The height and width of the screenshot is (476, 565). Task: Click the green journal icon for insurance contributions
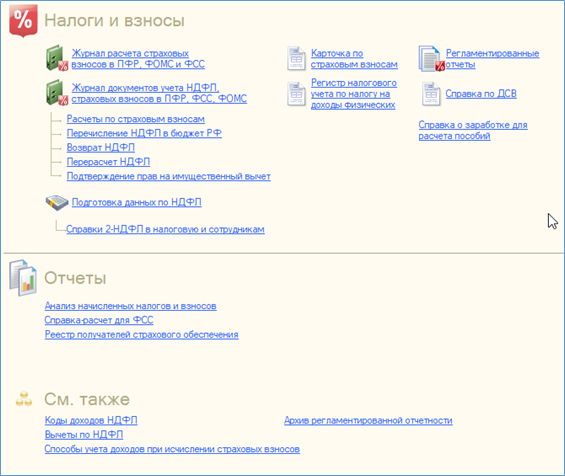click(x=57, y=58)
